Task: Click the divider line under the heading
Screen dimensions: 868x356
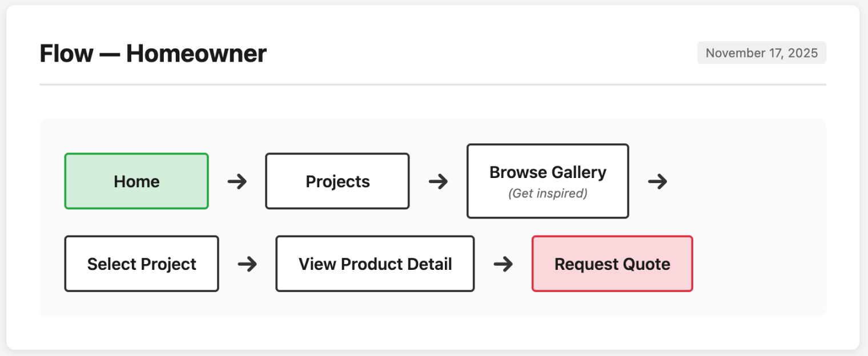Action: coord(433,84)
